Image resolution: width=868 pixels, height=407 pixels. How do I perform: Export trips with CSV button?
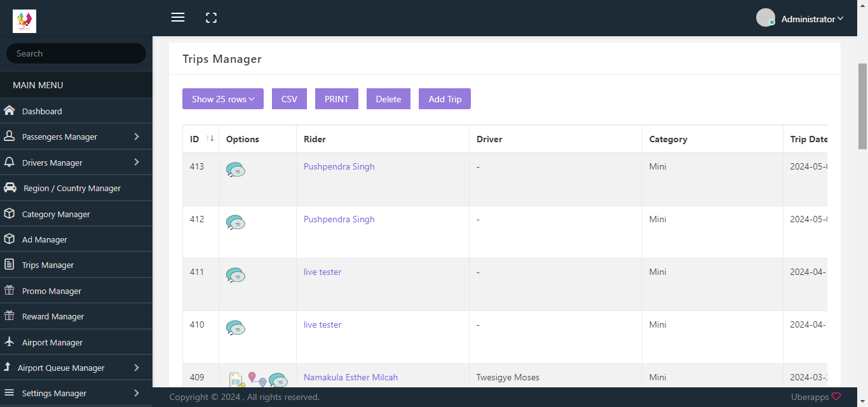[x=289, y=98]
